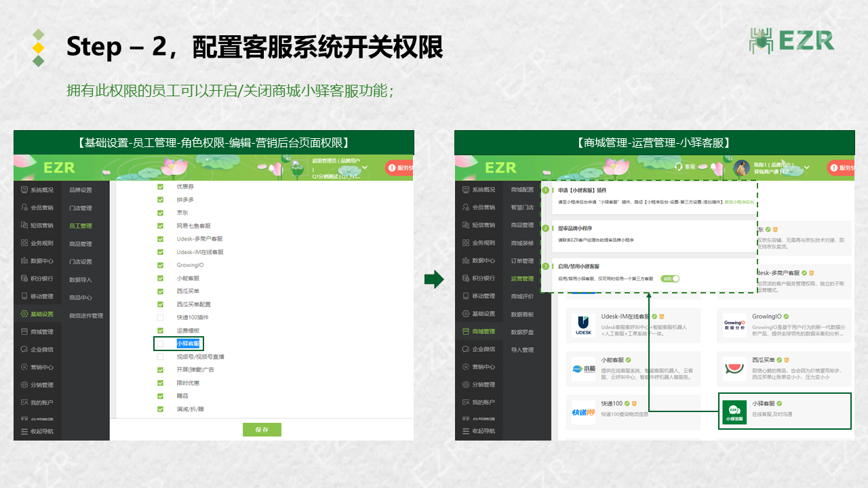This screenshot has height=488, width=868.
Task: Open 营销中心 icon in role-permissions screenshot sidebar
Action: [x=24, y=367]
